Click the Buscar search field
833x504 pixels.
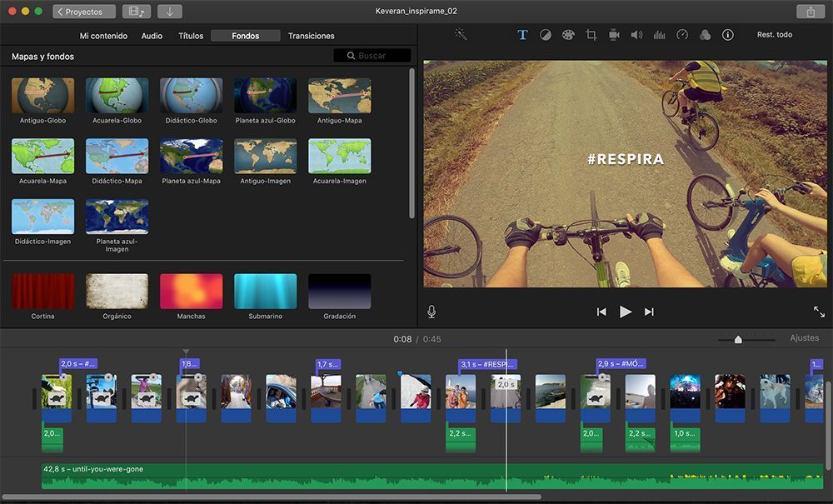click(x=372, y=55)
